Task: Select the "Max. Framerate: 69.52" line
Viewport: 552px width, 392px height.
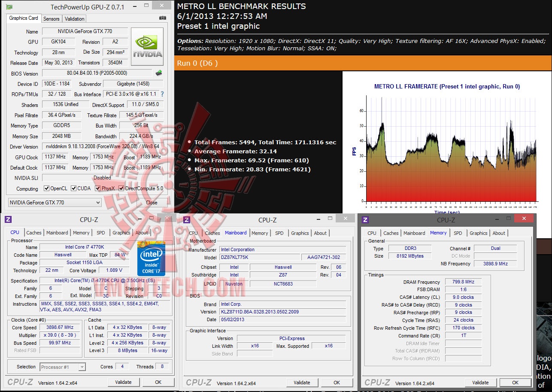Action: pyautogui.click(x=252, y=160)
